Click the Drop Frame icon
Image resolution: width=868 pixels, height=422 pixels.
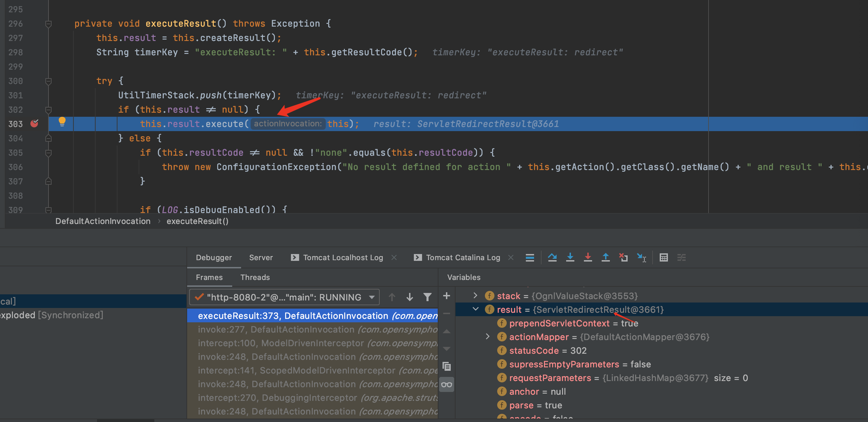(623, 257)
